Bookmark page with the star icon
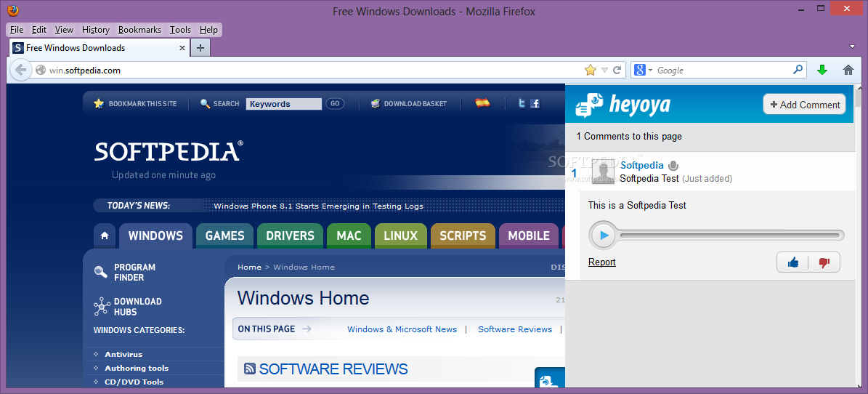This screenshot has height=394, width=868. point(591,70)
